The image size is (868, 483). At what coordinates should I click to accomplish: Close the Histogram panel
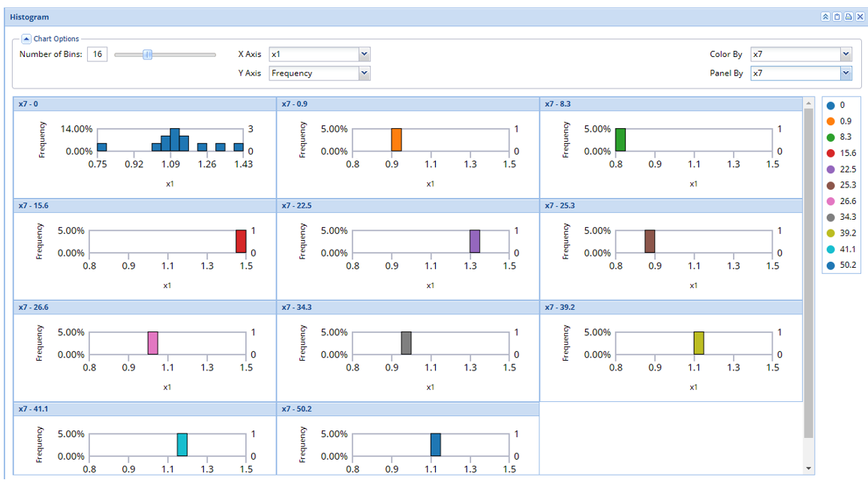860,17
